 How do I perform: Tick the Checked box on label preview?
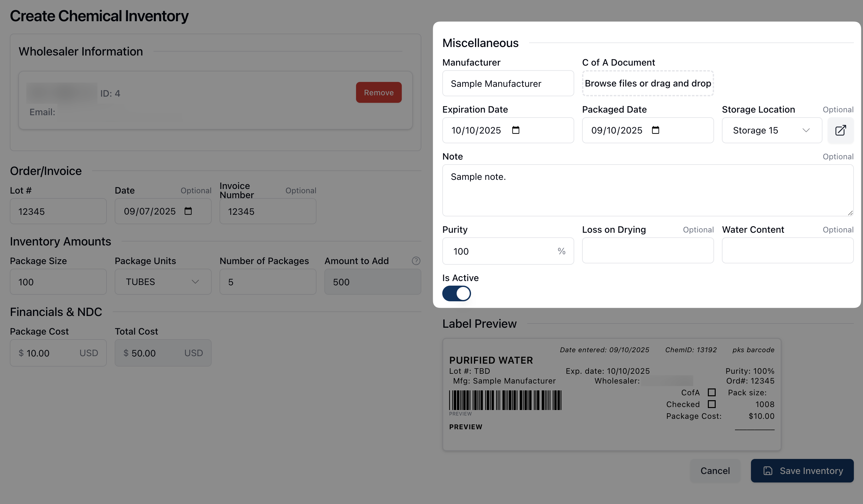point(712,404)
